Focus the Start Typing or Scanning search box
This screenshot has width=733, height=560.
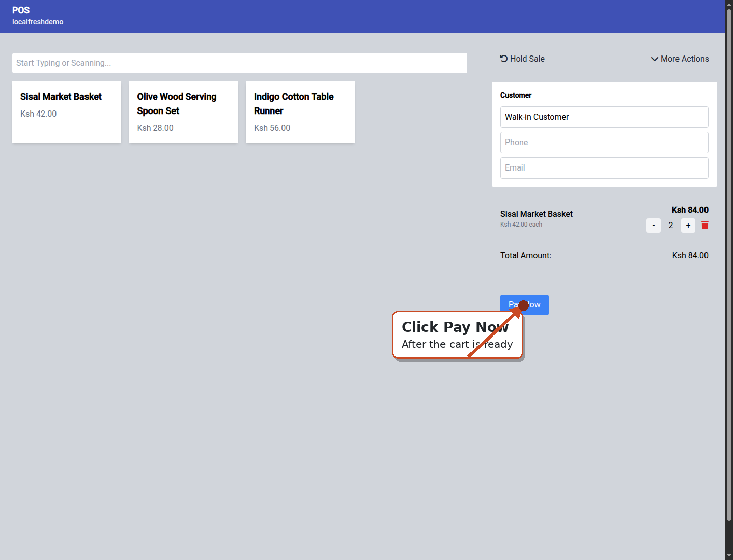pos(240,63)
